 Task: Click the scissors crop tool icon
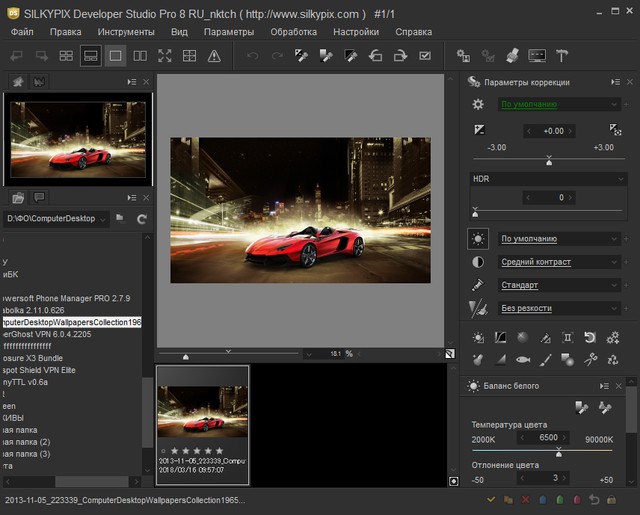[x=590, y=359]
